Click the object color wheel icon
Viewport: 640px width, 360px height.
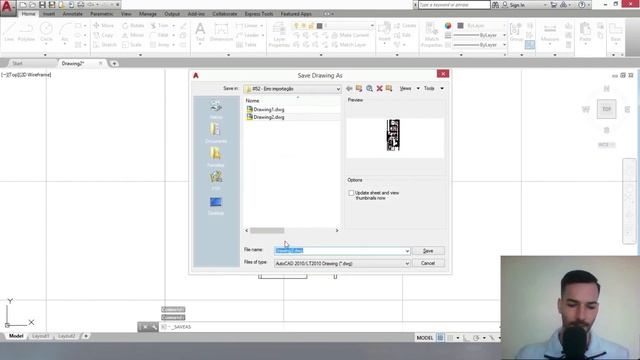pos(448,26)
